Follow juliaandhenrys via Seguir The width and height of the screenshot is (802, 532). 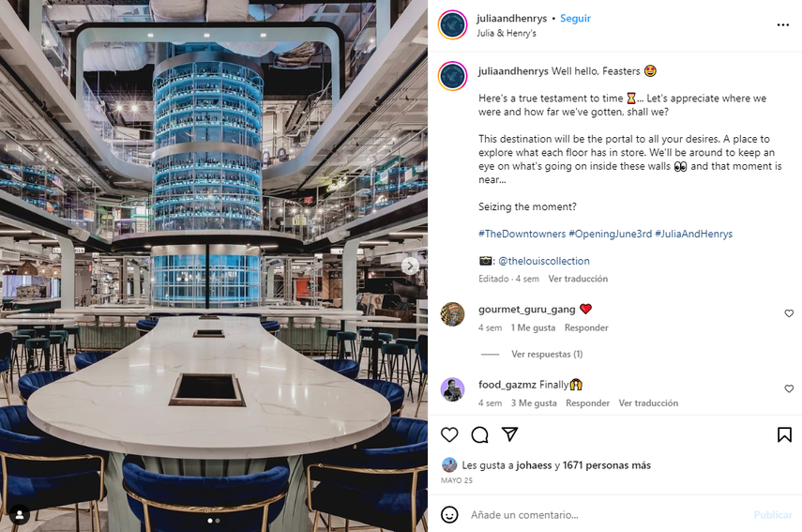coord(575,19)
